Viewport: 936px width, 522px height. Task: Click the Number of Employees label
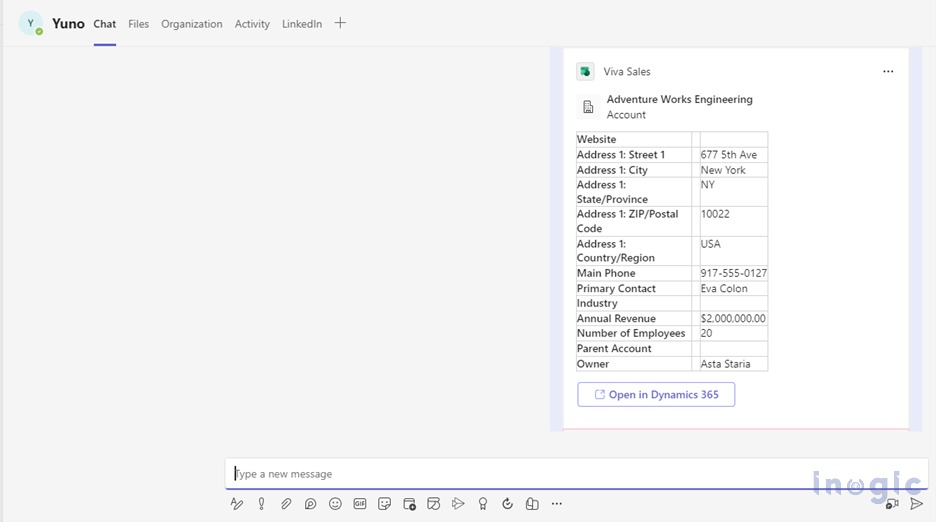631,333
